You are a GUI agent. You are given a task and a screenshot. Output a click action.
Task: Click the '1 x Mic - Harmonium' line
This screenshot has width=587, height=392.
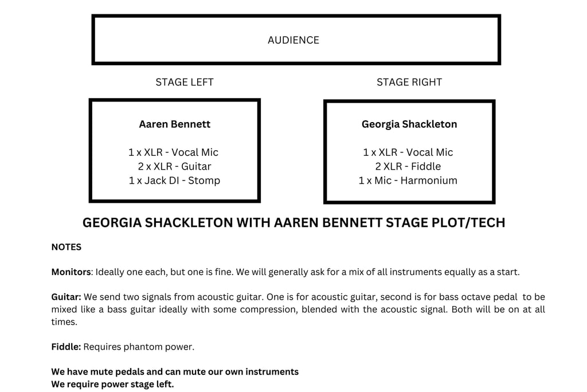(408, 181)
